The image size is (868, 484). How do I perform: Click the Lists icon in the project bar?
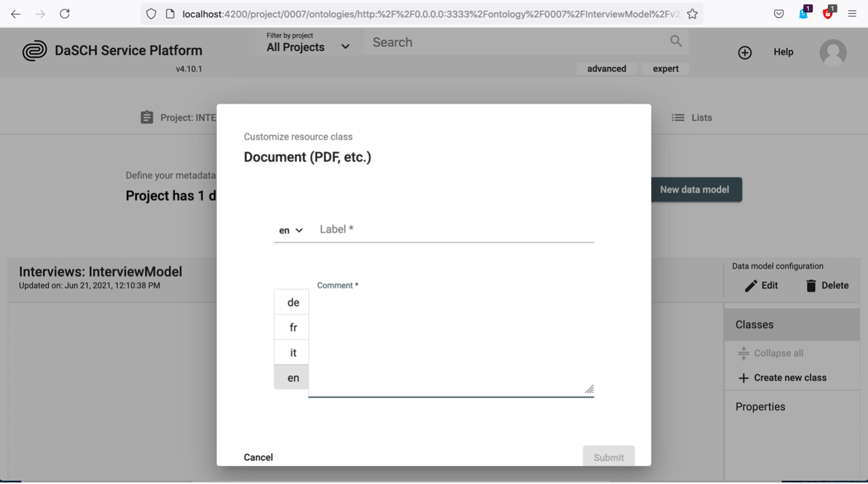[677, 117]
